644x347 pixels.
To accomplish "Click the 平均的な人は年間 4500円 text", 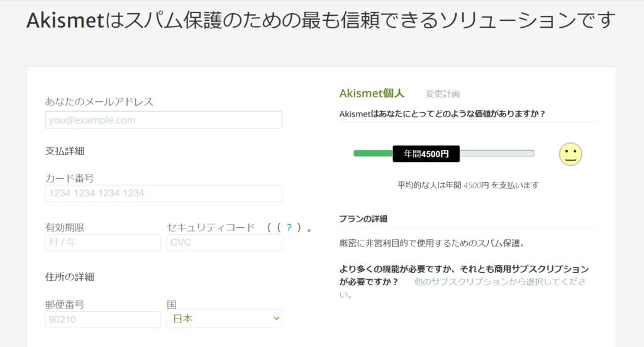I will click(x=468, y=185).
